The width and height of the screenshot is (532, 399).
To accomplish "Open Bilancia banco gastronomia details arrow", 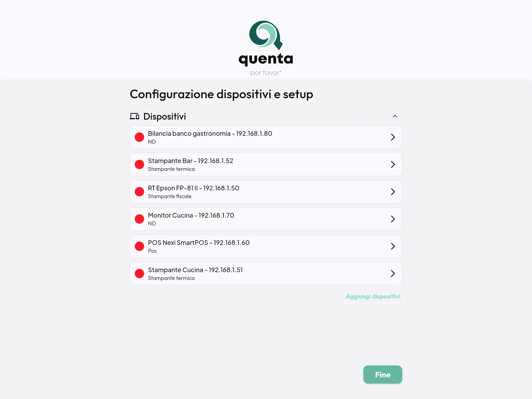I will pyautogui.click(x=393, y=137).
